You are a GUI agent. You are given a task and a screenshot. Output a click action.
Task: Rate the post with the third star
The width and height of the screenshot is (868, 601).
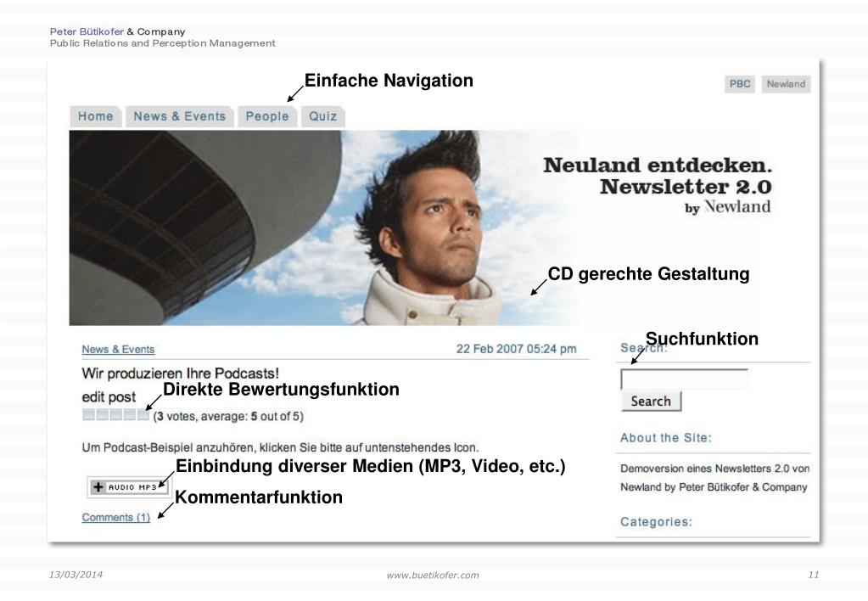tap(115, 414)
